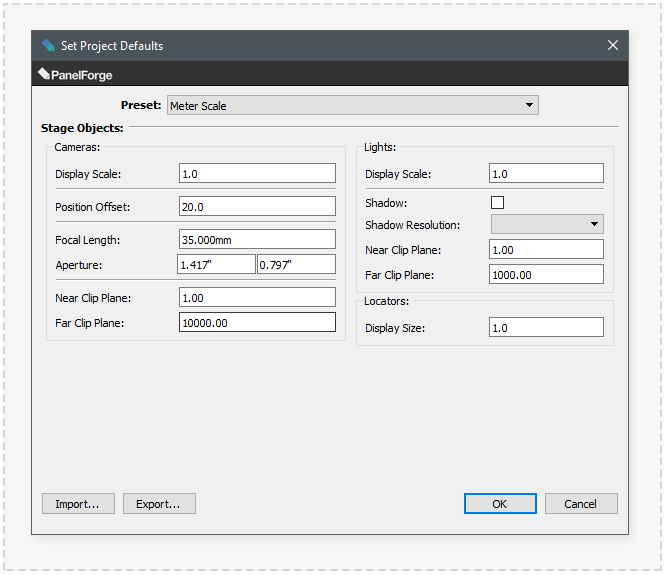Image resolution: width=666 pixels, height=575 pixels.
Task: Expand the Shadow Resolution dropdown
Action: point(546,225)
